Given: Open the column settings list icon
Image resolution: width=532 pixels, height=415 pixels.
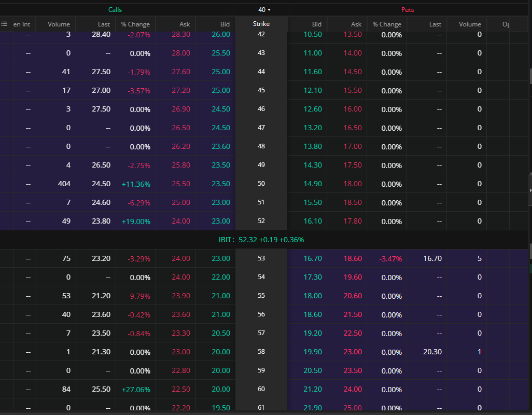Looking at the screenshot, I should (x=4, y=24).
